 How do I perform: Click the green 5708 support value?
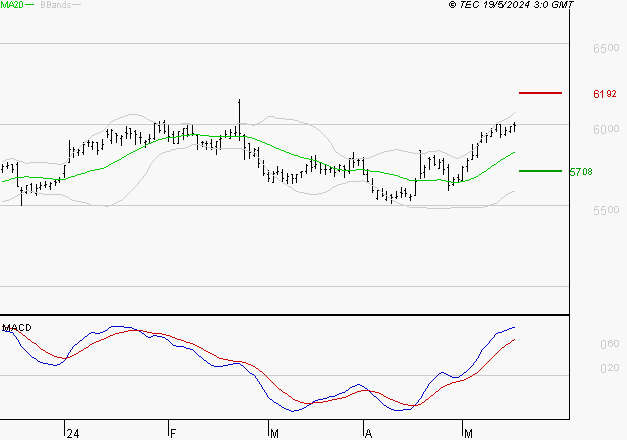pyautogui.click(x=581, y=172)
